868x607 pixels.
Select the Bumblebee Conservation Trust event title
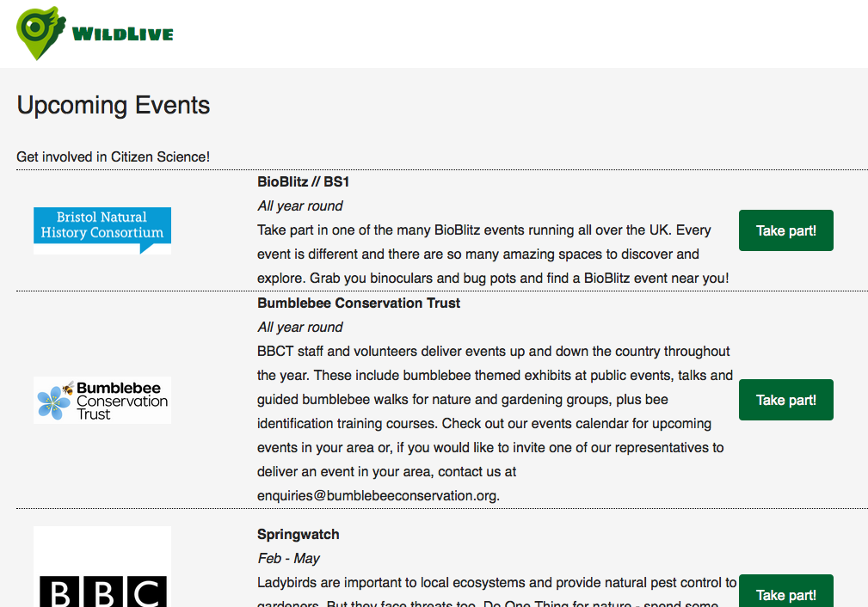point(359,303)
